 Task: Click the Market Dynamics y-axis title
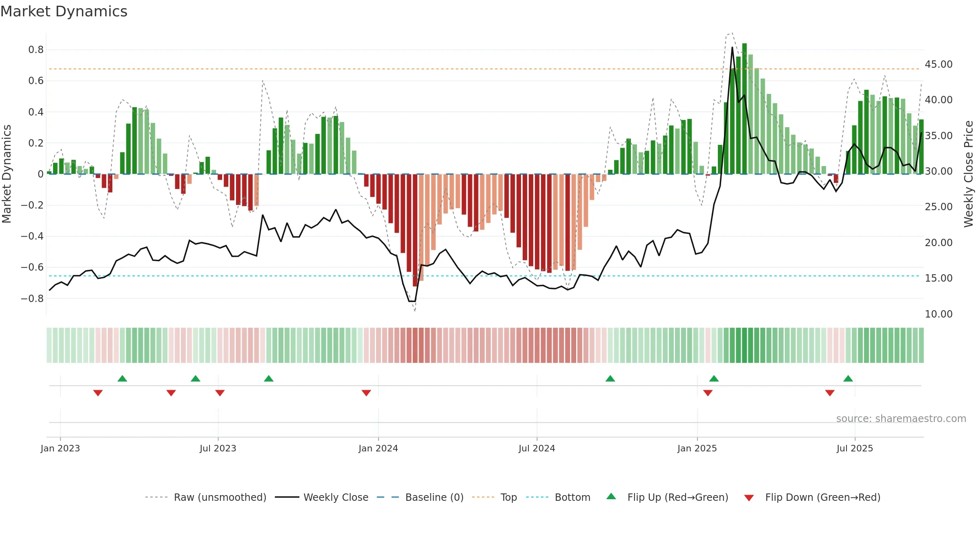coord(7,174)
